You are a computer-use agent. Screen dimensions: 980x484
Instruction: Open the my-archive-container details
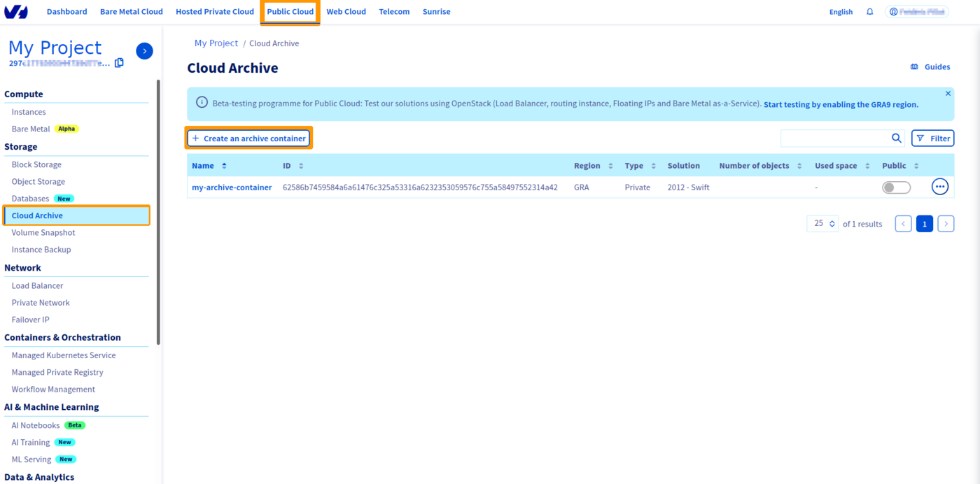click(232, 187)
